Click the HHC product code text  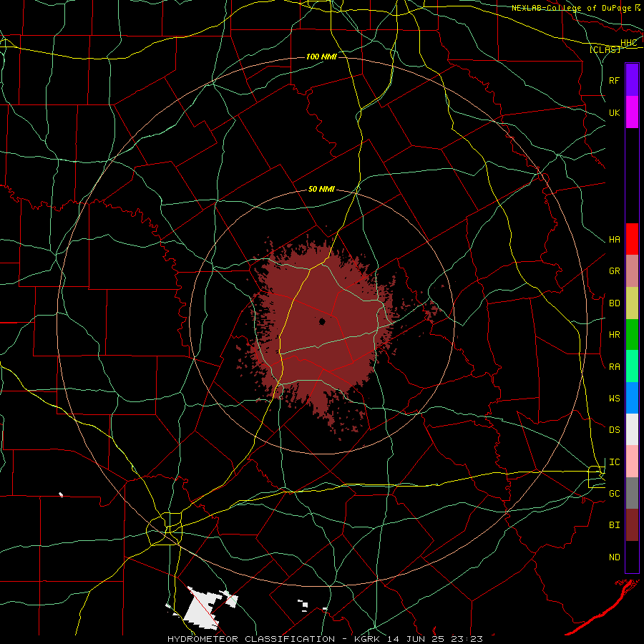628,43
